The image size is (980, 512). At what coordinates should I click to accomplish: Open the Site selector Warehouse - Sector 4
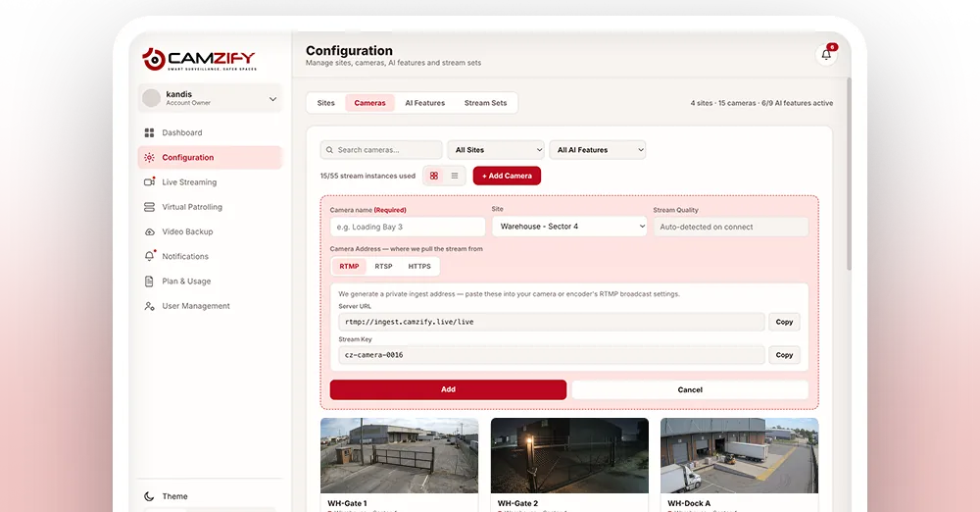(x=569, y=227)
